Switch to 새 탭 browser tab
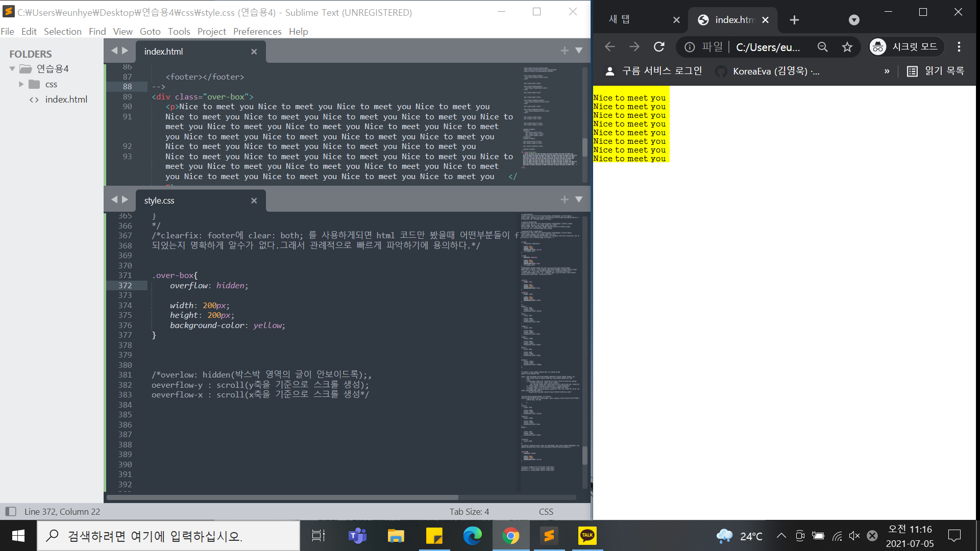The height and width of the screenshot is (551, 980). 620,20
